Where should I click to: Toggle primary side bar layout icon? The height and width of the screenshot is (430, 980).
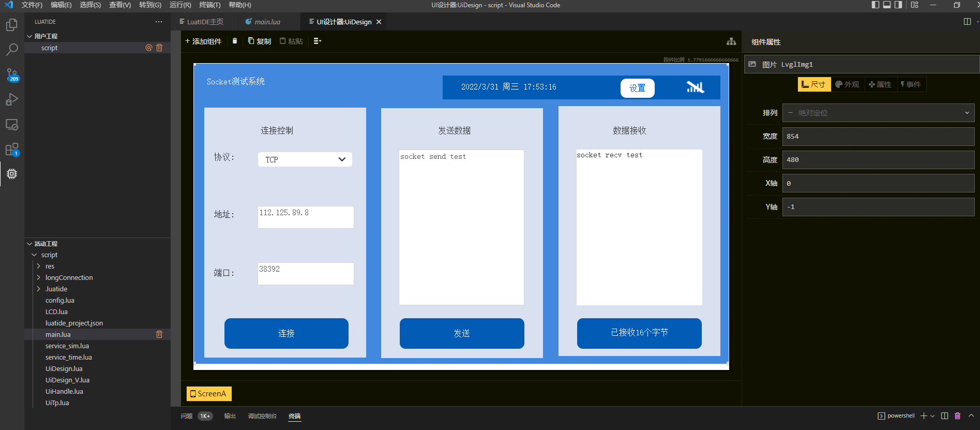(876, 5)
